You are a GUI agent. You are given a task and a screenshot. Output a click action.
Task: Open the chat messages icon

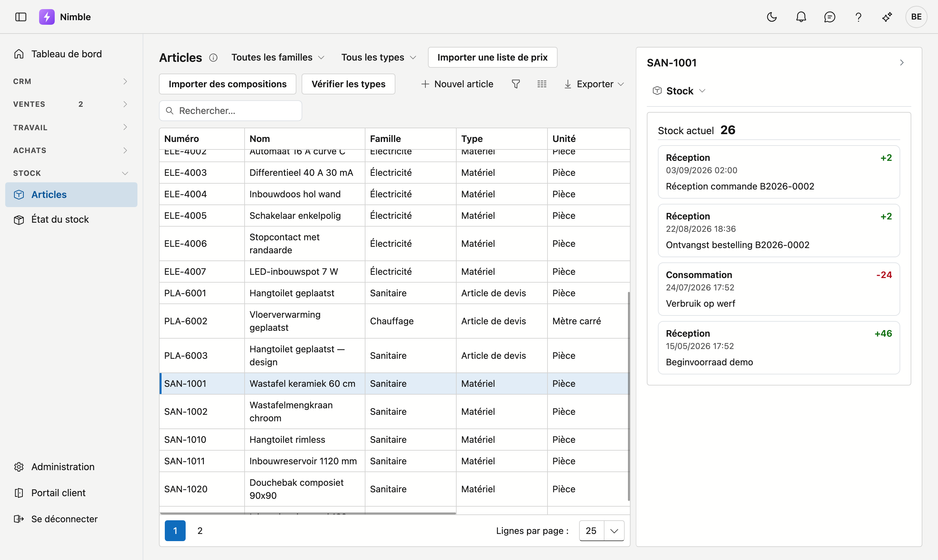[x=830, y=17]
